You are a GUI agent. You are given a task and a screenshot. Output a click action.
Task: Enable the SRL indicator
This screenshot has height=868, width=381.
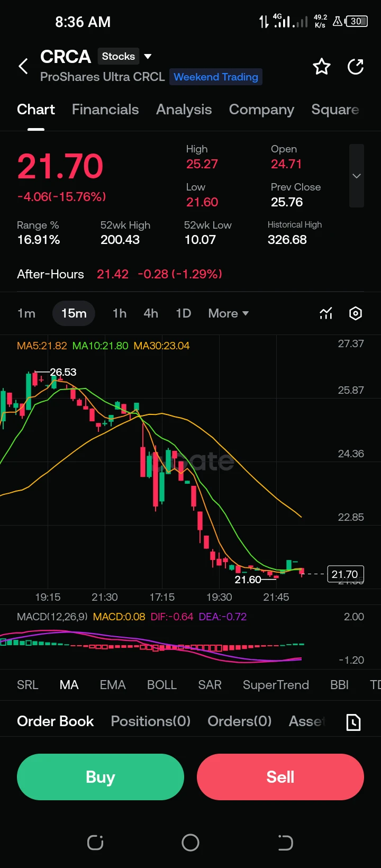[28, 685]
